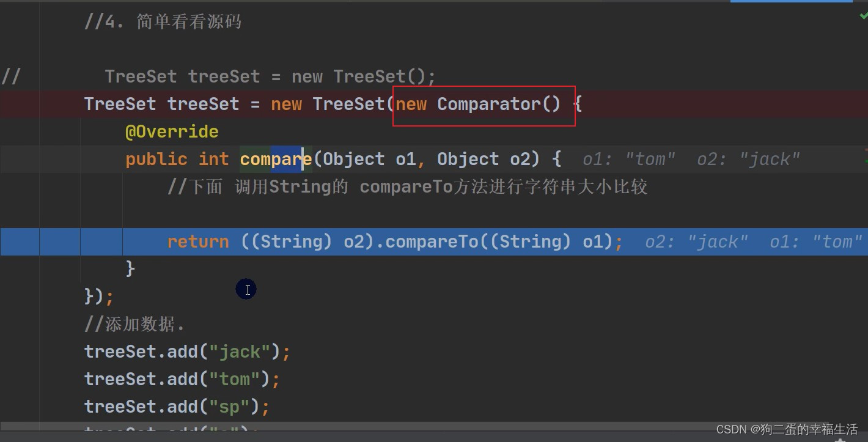Click the "compare" method name

[x=276, y=160]
